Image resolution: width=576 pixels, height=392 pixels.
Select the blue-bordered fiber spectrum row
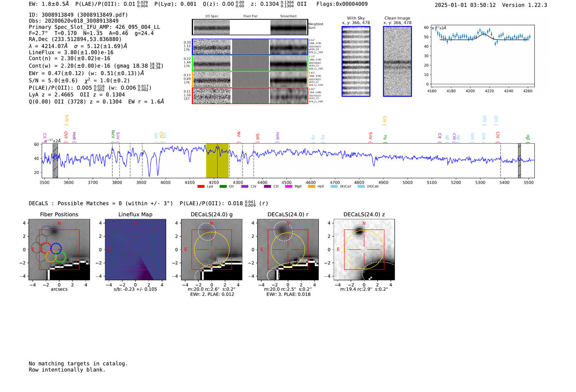250,47
